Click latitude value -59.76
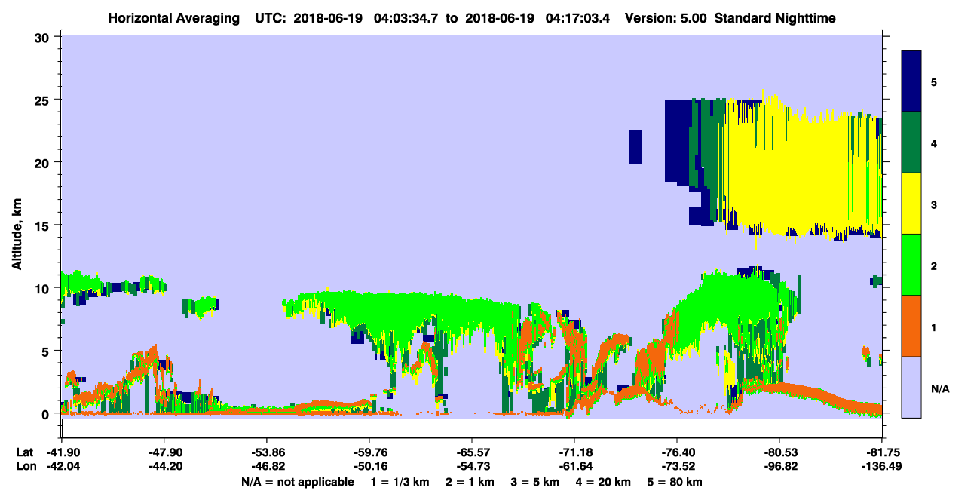Image resolution: width=980 pixels, height=503 pixels. (369, 452)
